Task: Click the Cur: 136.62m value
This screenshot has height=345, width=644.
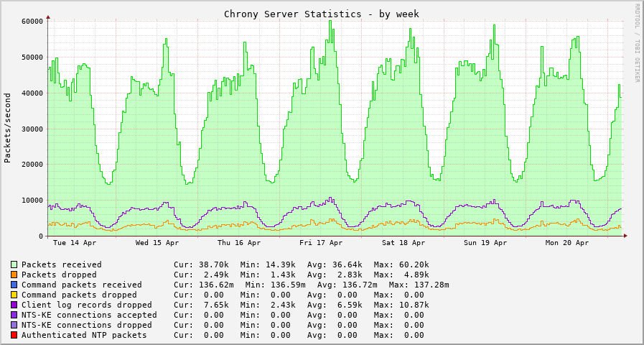Action: coord(204,285)
